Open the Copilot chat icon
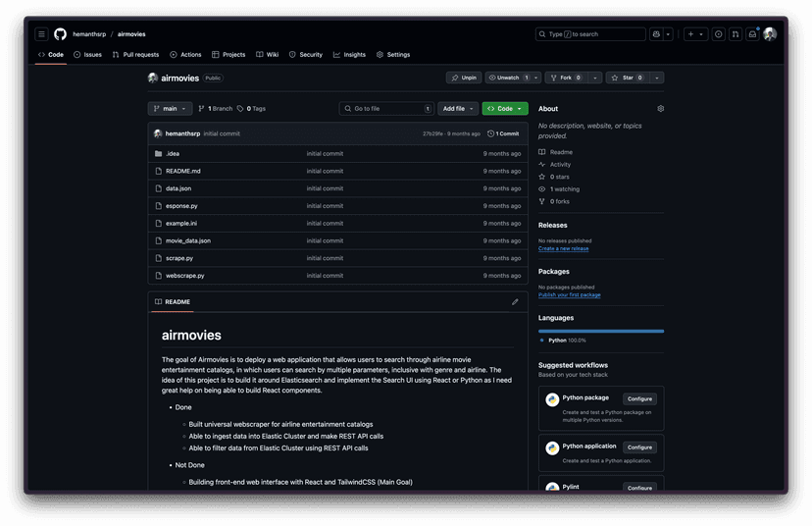Image resolution: width=812 pixels, height=526 pixels. 656,34
